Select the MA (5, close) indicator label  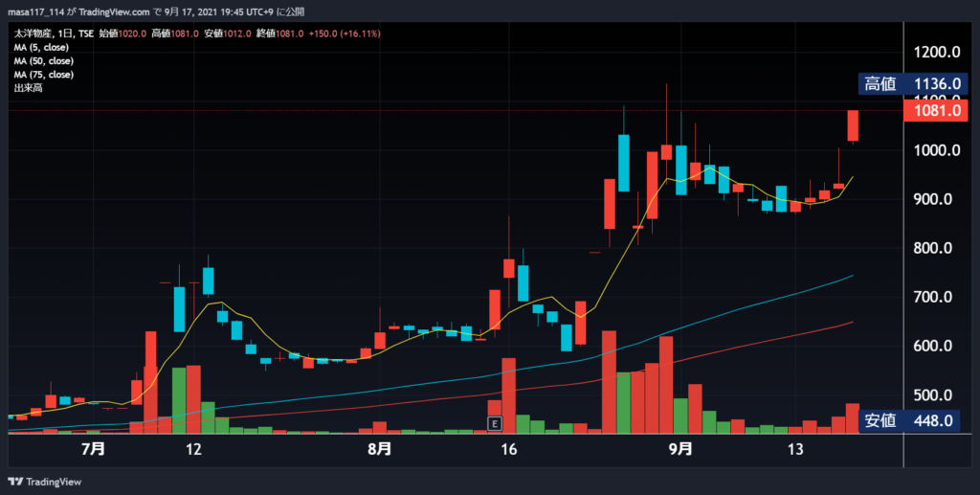(41, 48)
